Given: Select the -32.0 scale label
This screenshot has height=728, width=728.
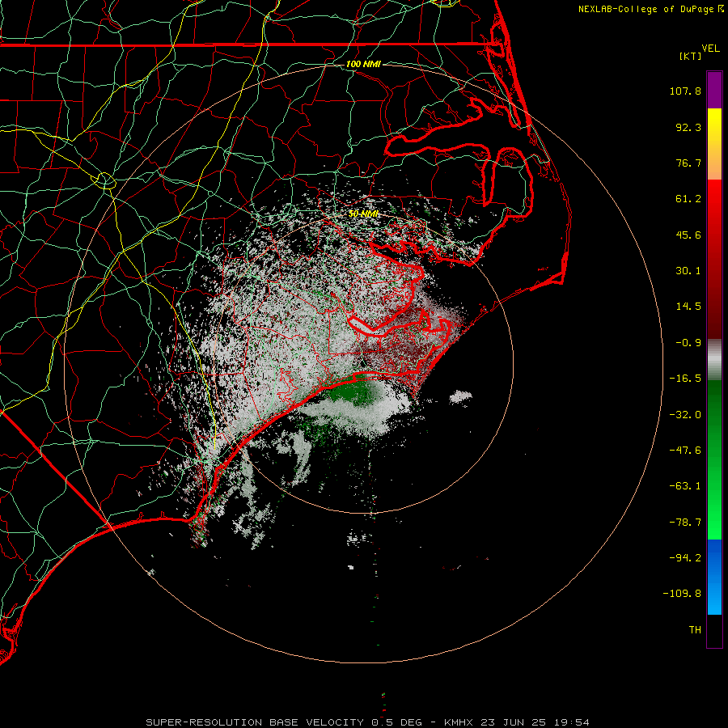Looking at the screenshot, I should [685, 415].
